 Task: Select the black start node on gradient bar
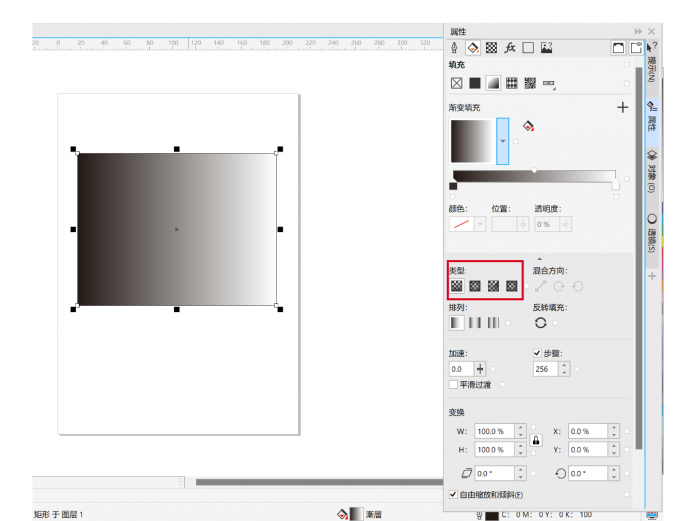453,186
